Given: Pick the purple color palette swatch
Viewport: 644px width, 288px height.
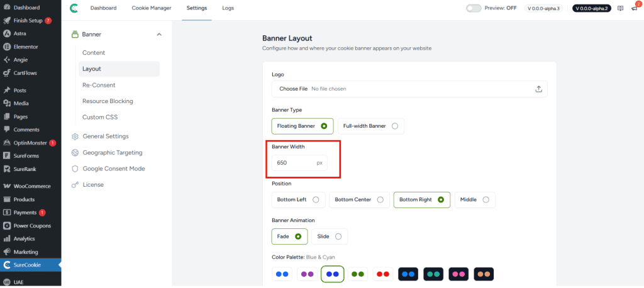Looking at the screenshot, I should (x=307, y=274).
